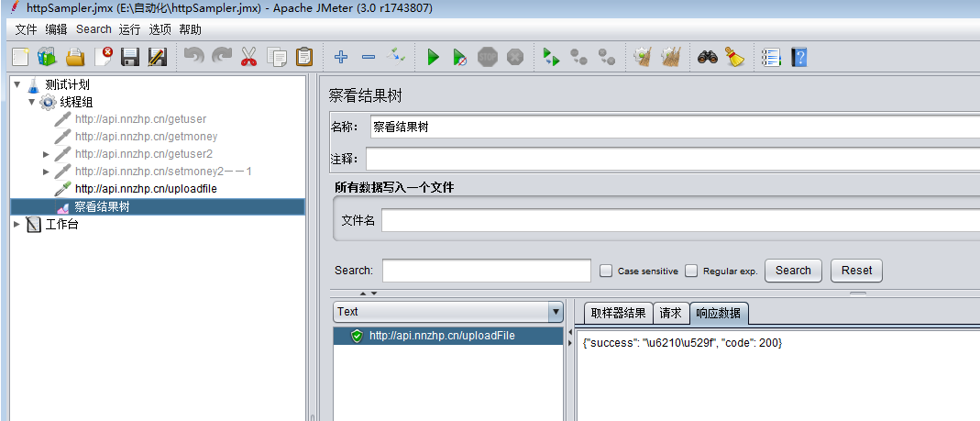980x421 pixels.
Task: Select the getuser sampler in tree
Action: point(140,119)
